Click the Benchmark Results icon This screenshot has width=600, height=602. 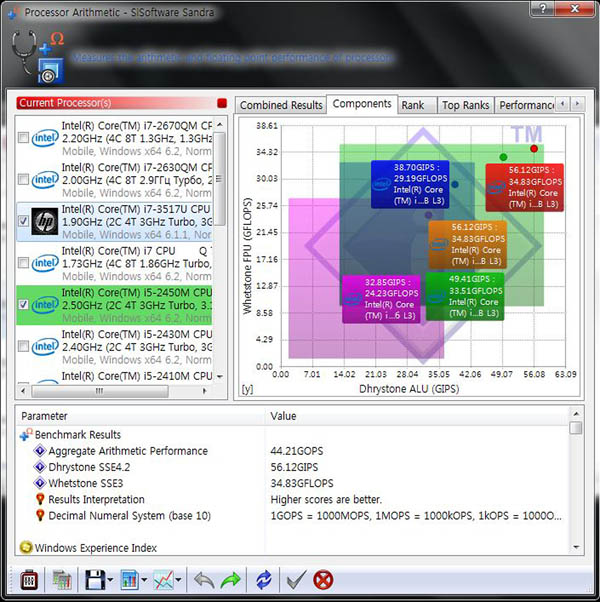(26, 435)
